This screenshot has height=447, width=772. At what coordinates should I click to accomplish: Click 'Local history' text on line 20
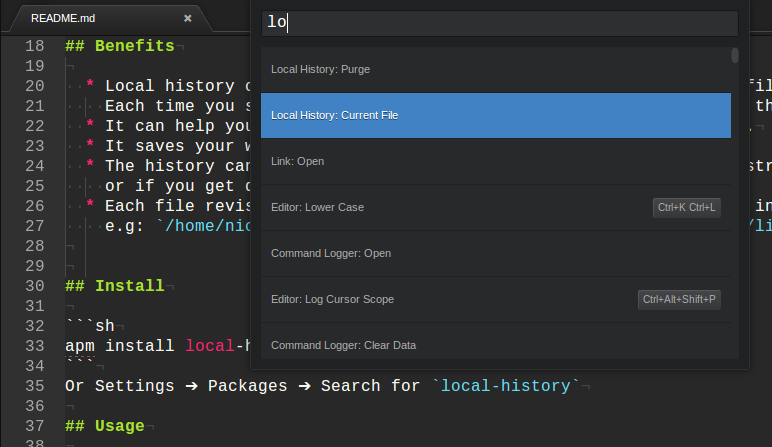point(170,86)
